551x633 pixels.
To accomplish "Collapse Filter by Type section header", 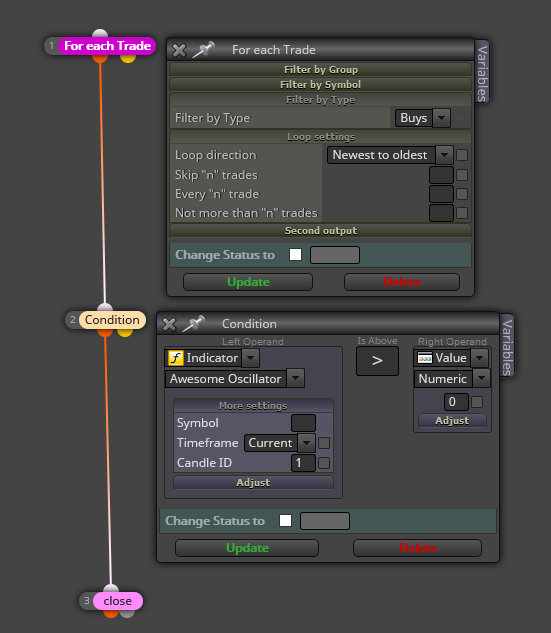I will point(321,100).
